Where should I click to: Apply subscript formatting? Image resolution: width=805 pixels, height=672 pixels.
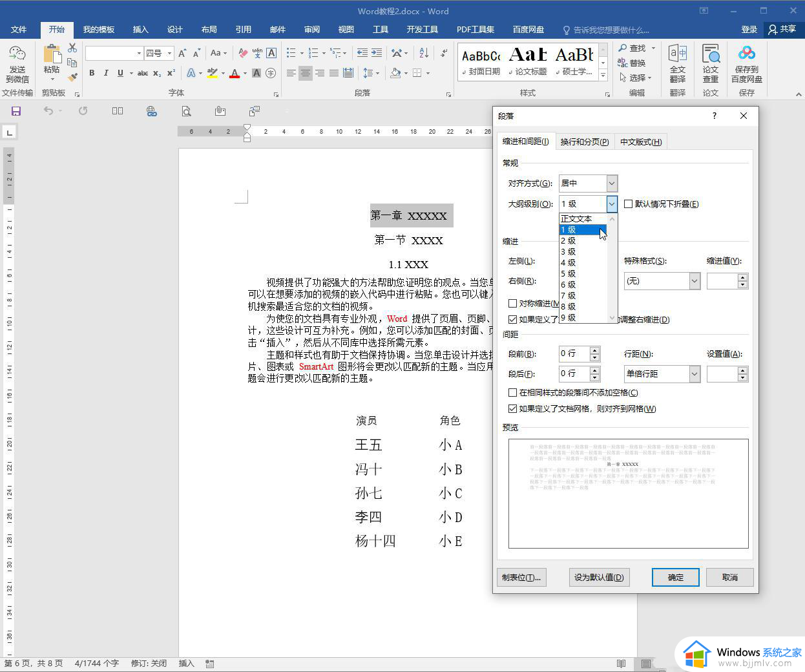click(x=157, y=73)
